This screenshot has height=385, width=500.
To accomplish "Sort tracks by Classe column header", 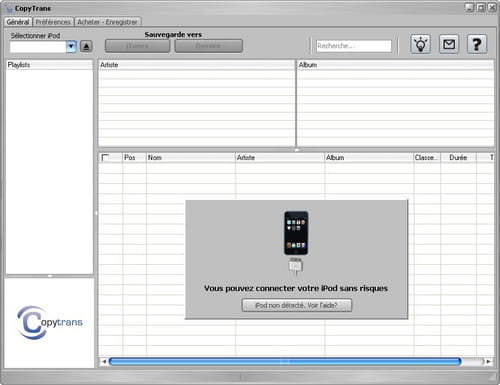I will click(x=427, y=157).
